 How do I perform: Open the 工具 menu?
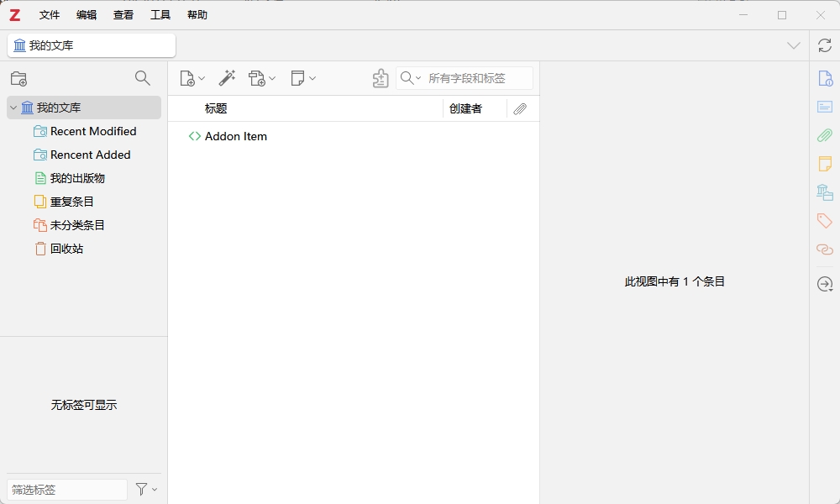pos(160,14)
